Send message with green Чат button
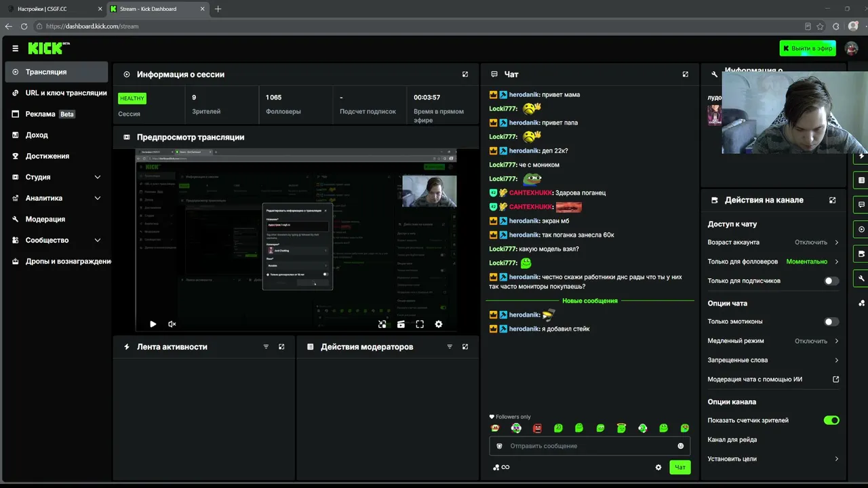868x488 pixels. [680, 467]
